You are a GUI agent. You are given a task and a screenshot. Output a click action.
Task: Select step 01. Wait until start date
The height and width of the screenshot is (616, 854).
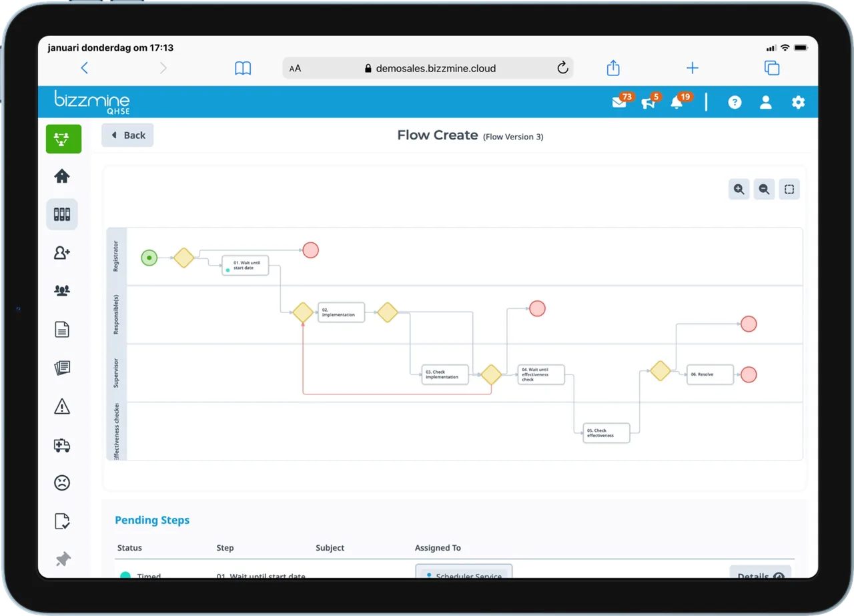(x=246, y=266)
